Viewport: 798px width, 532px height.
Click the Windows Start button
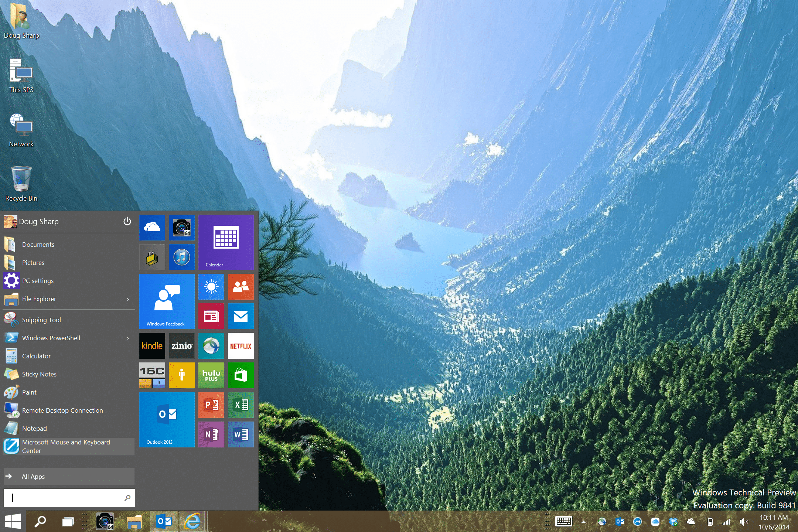click(x=13, y=522)
